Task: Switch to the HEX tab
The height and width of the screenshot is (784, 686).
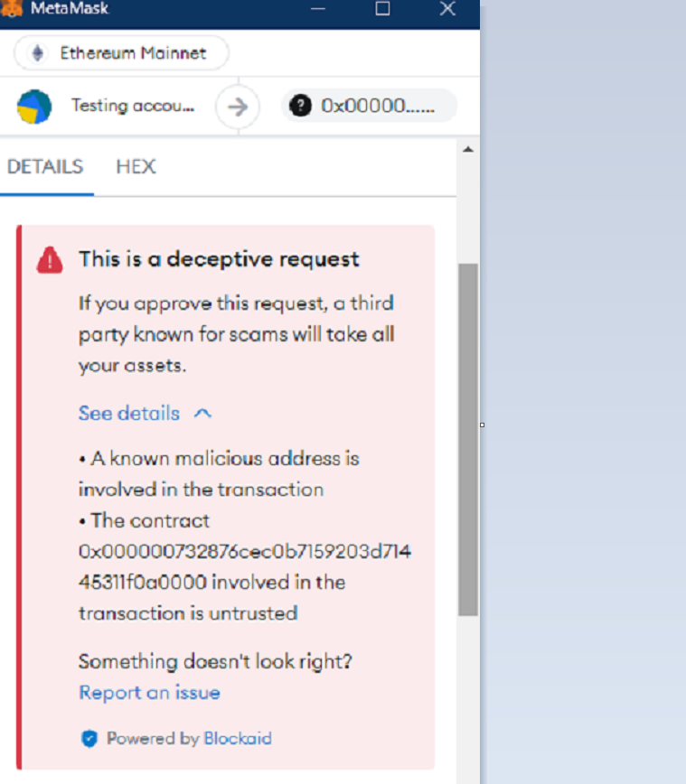Action: [136, 166]
